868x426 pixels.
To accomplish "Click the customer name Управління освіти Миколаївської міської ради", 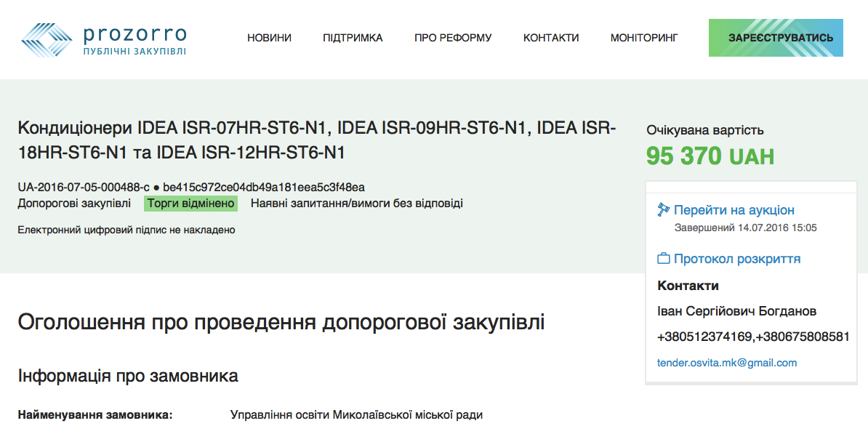I will click(x=356, y=415).
